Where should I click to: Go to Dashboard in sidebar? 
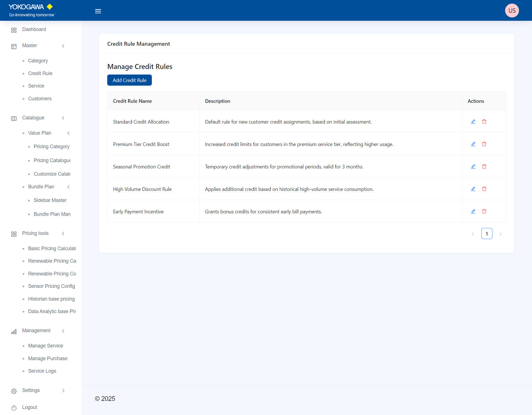[34, 29]
